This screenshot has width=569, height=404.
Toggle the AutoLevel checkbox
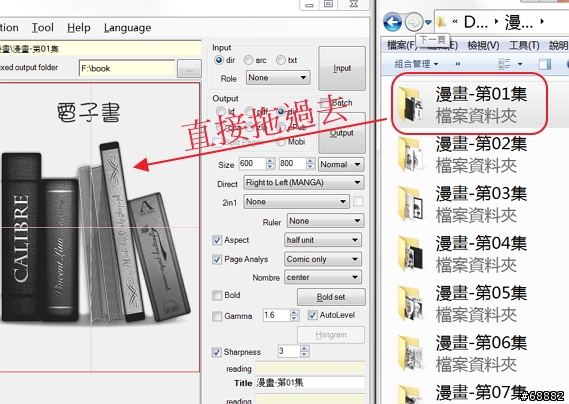(312, 315)
